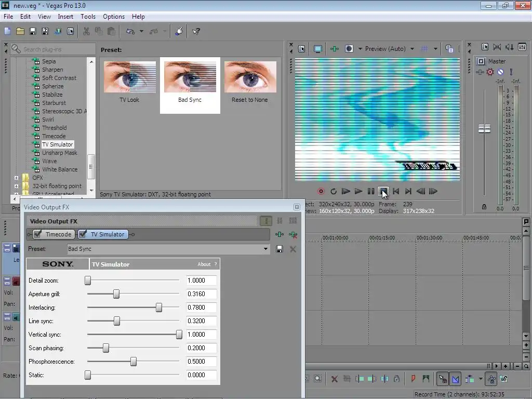Image resolution: width=532 pixels, height=399 pixels.
Task: Expand the 32-bit floating point folder
Action: 16,186
